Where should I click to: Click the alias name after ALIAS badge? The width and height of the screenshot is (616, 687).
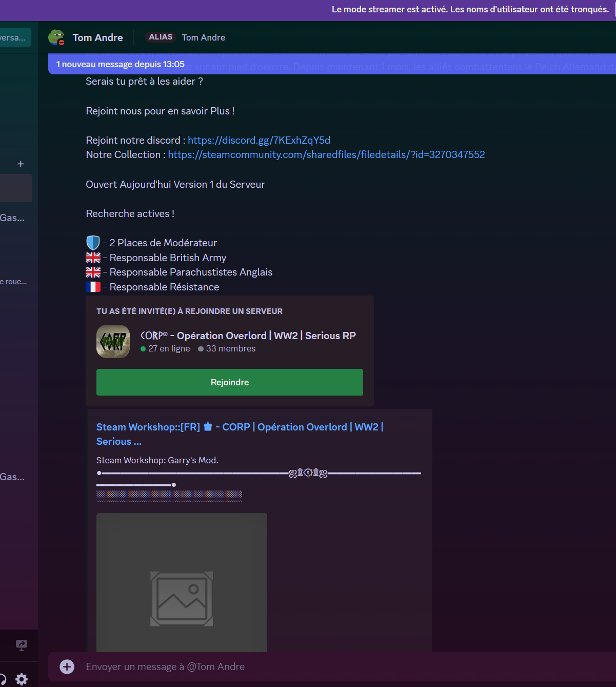pos(204,37)
